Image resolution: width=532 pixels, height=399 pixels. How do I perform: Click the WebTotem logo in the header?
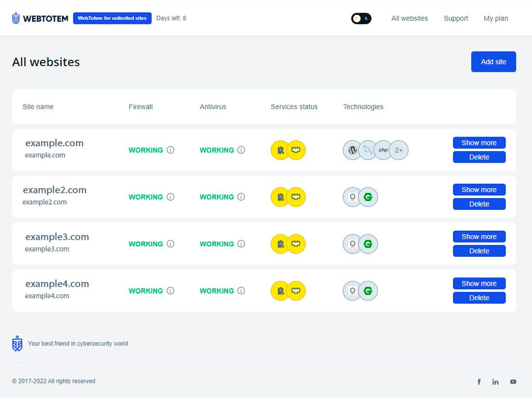click(x=40, y=19)
